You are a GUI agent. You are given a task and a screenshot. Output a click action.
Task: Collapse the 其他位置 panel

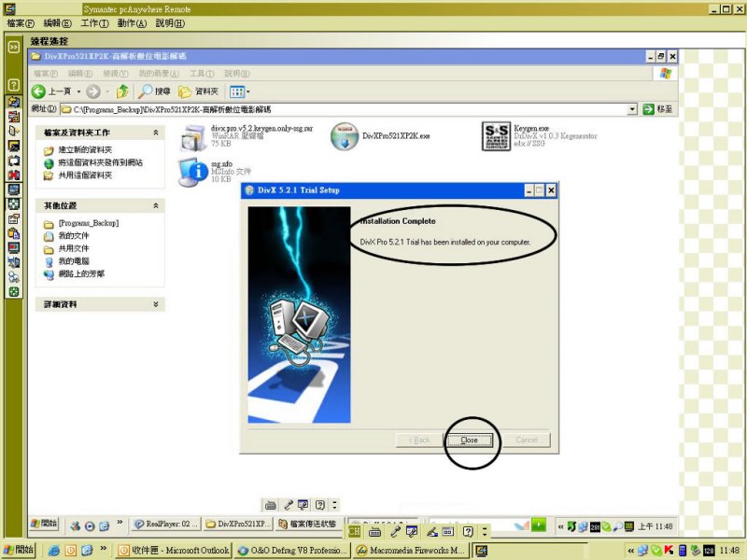click(155, 205)
